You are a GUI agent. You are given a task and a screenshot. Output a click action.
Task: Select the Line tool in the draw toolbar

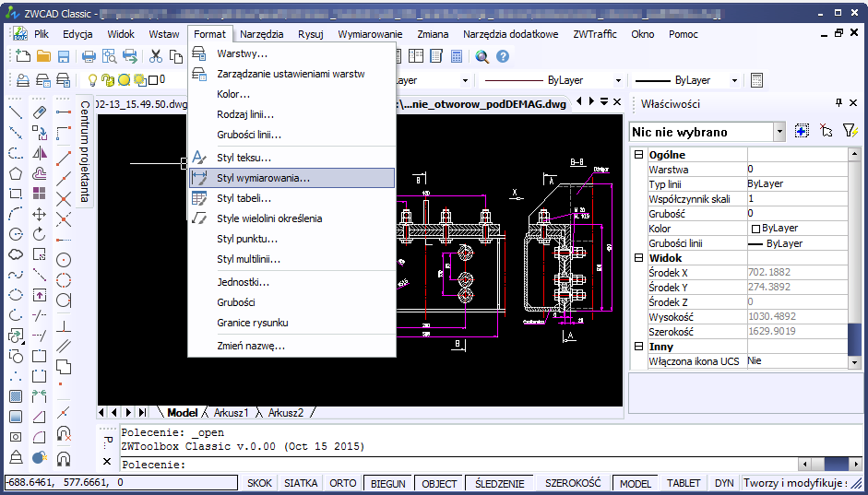(16, 112)
